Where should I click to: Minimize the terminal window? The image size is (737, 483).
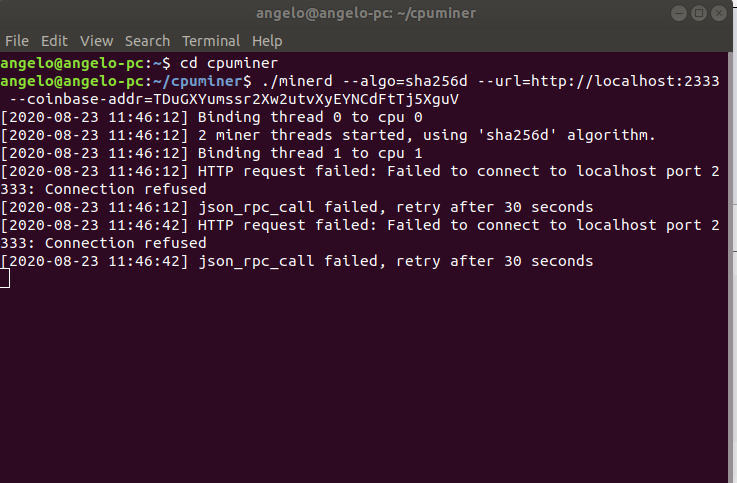coord(679,13)
